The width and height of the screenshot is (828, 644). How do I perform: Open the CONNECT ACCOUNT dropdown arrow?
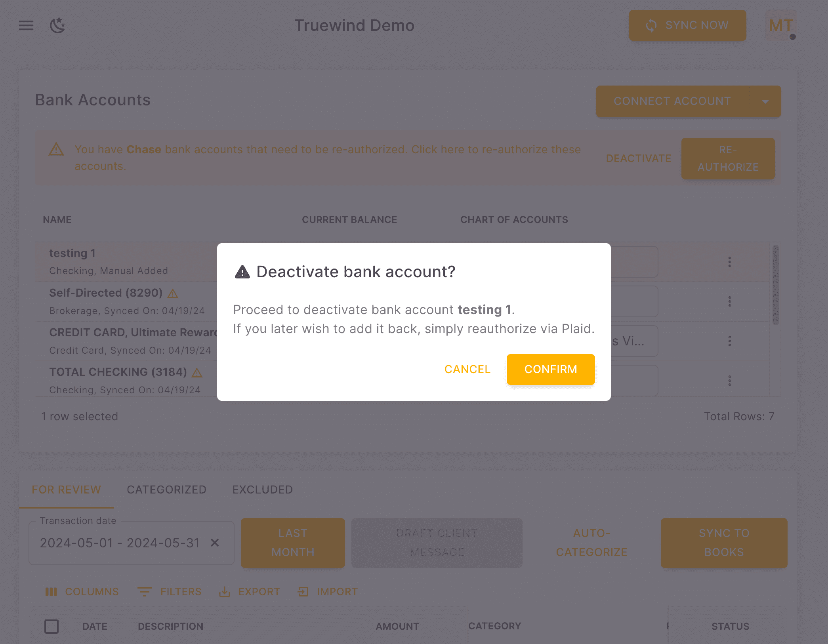766,101
